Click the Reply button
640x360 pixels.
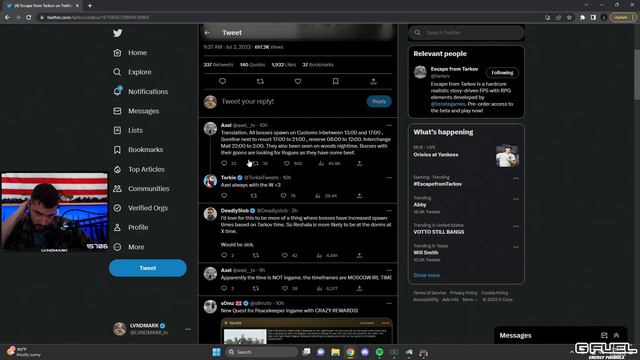(379, 101)
